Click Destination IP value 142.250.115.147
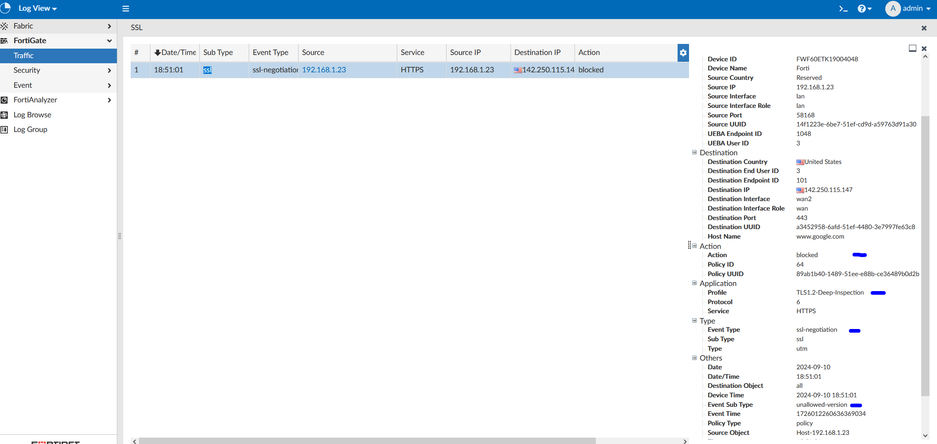The width and height of the screenshot is (937, 444). 828,189
